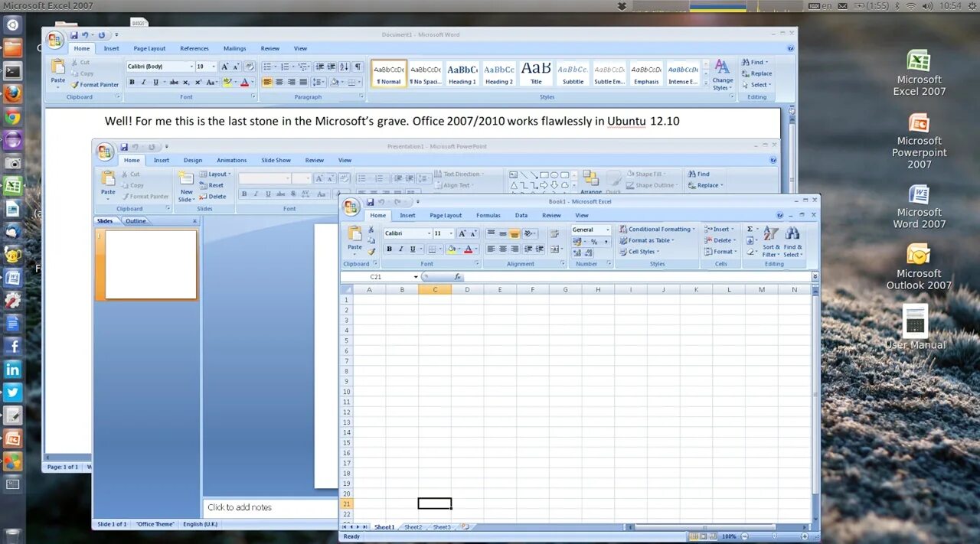Open Calibri (Body) font dropdown in Word
Viewport: 980px width, 544px height.
(x=191, y=67)
